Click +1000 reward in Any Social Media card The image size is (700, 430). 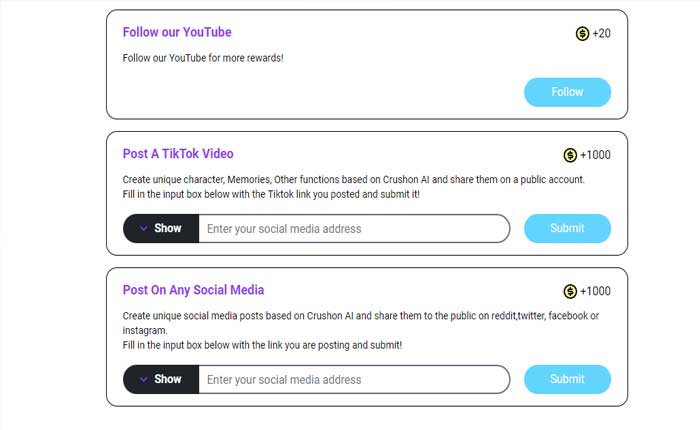click(595, 291)
